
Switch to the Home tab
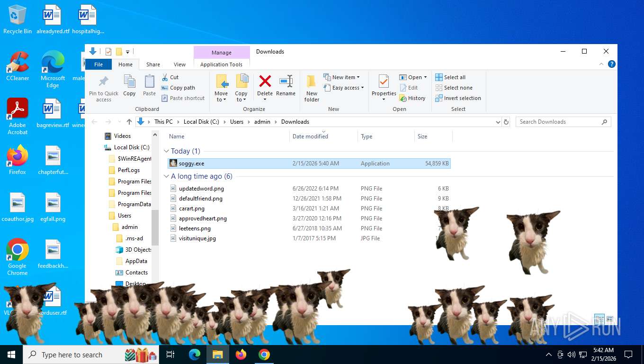125,64
